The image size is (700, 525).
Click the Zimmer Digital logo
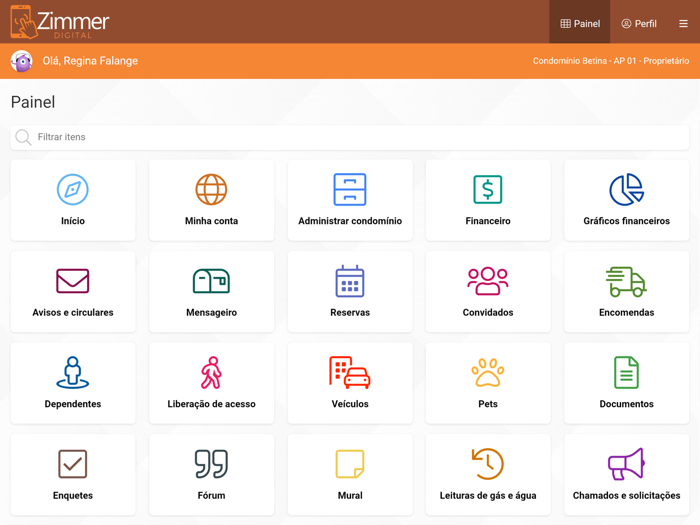click(59, 22)
